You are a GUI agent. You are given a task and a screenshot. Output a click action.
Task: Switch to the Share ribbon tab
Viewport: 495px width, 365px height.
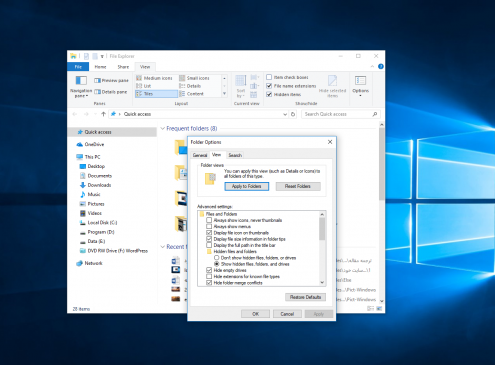click(123, 67)
